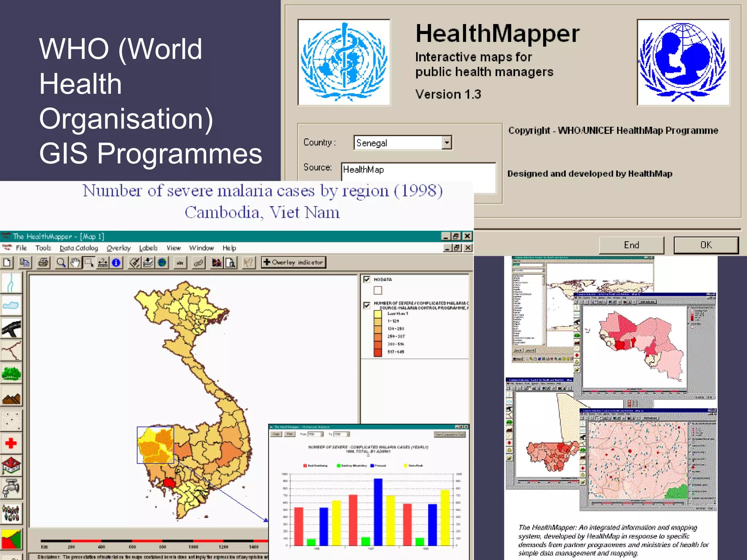Click the Overlay indicator button
The height and width of the screenshot is (560, 747).
click(294, 262)
